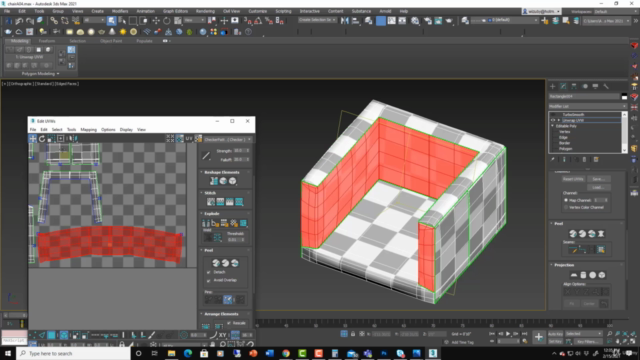This screenshot has width=640, height=360.
Task: Expand the Polygon Modeling panel
Action: click(40, 74)
